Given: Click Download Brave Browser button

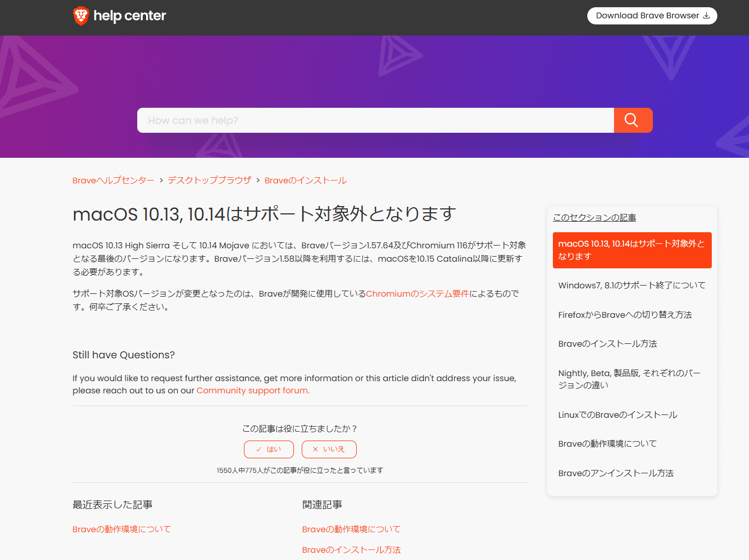Looking at the screenshot, I should [652, 16].
